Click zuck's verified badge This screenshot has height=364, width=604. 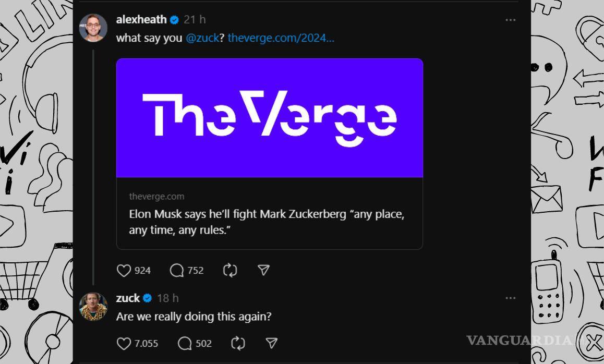coord(147,298)
